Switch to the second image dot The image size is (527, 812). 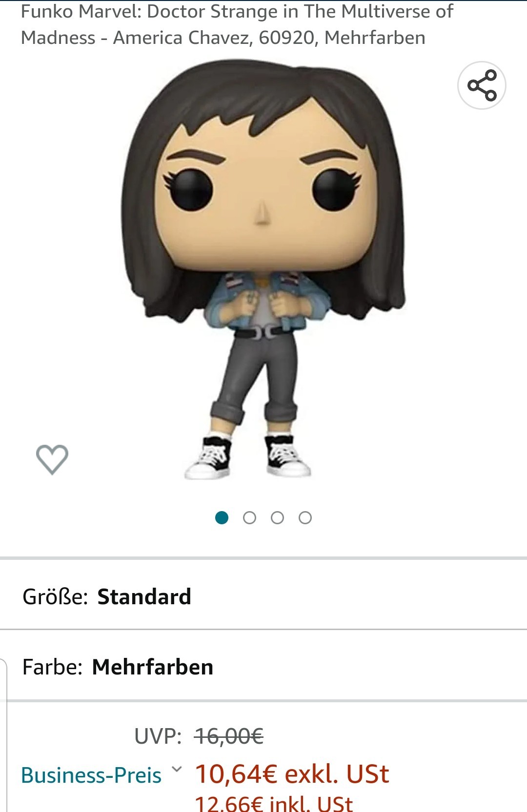tap(249, 517)
